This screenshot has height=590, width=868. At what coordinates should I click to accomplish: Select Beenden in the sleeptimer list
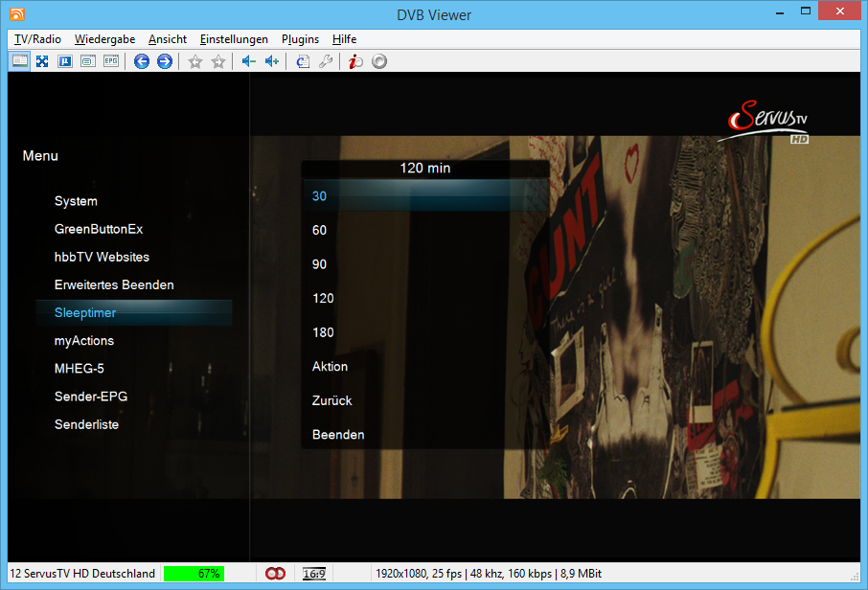pyautogui.click(x=338, y=435)
